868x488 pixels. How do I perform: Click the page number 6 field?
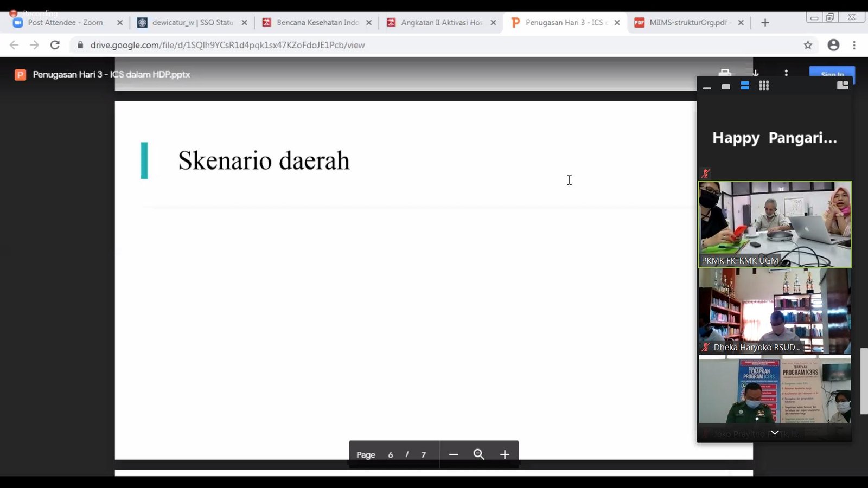point(390,455)
